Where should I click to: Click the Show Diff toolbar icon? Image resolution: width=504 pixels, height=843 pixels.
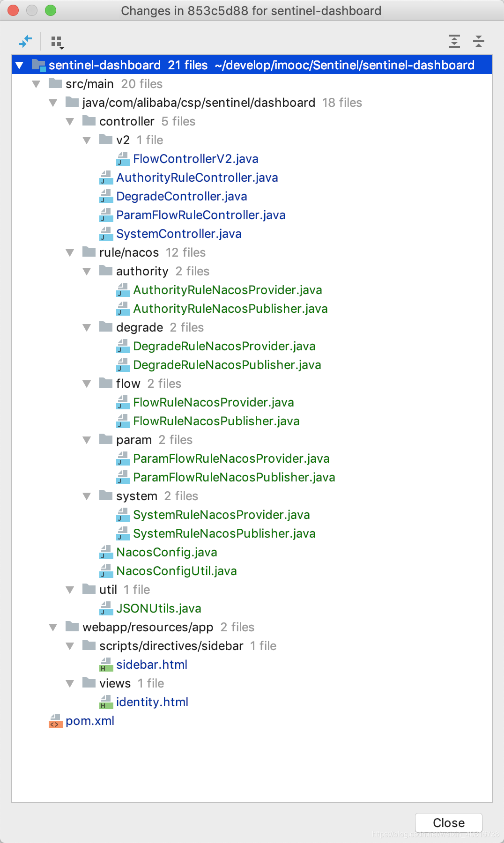click(25, 41)
